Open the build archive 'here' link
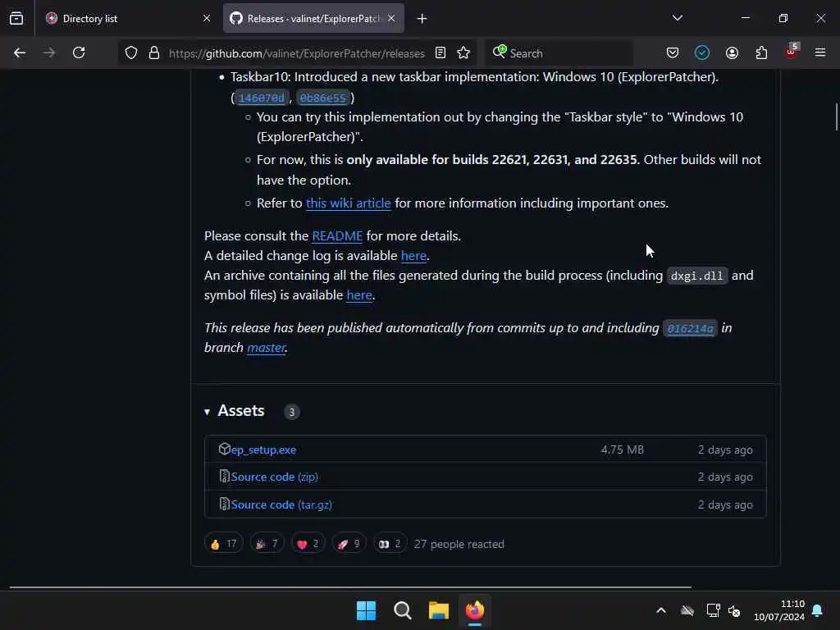 click(x=359, y=294)
